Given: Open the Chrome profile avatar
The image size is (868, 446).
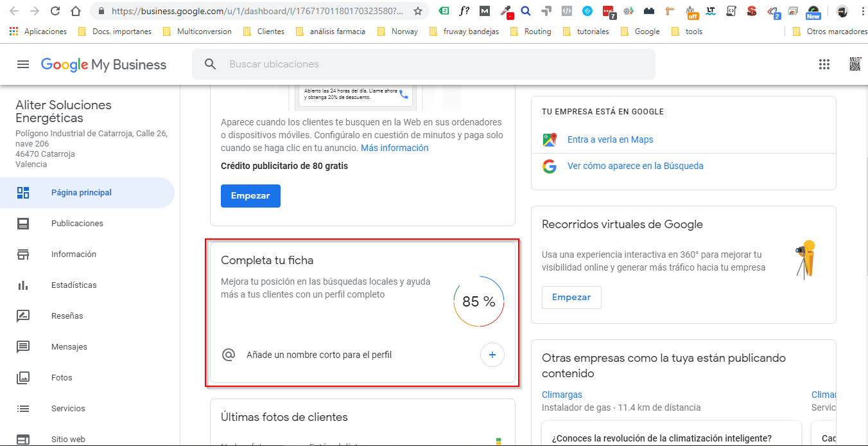Looking at the screenshot, I should click(x=842, y=11).
